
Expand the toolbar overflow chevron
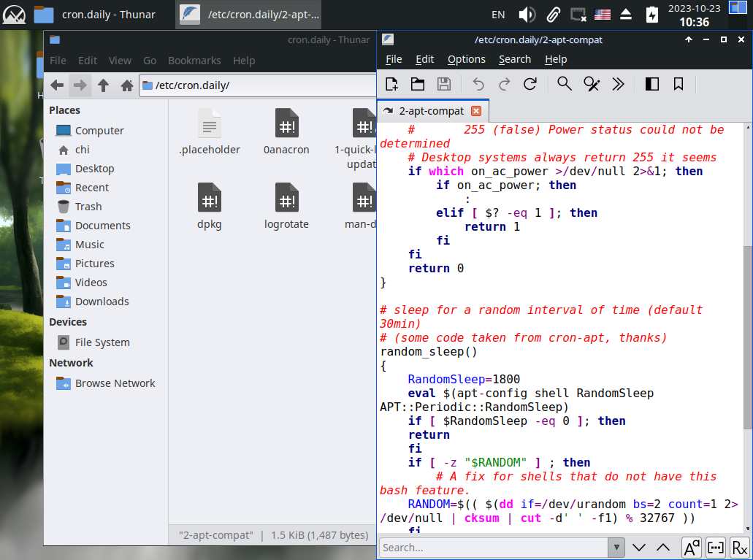(618, 84)
